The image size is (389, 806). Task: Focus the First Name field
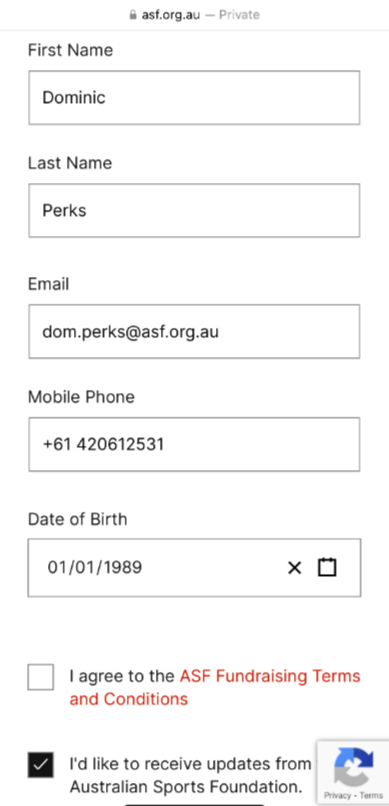pyautogui.click(x=194, y=98)
